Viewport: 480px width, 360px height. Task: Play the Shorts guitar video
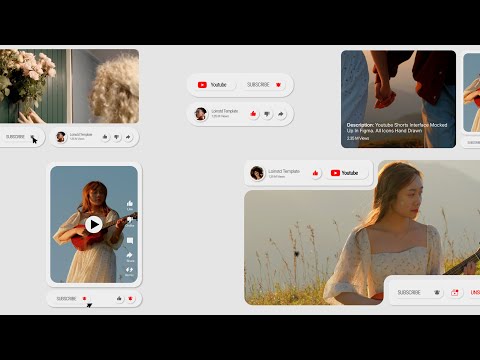click(94, 224)
